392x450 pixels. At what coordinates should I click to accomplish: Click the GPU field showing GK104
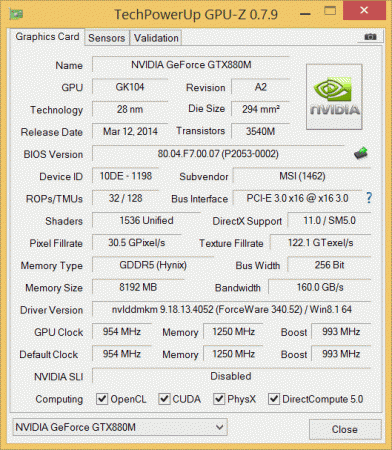click(130, 87)
